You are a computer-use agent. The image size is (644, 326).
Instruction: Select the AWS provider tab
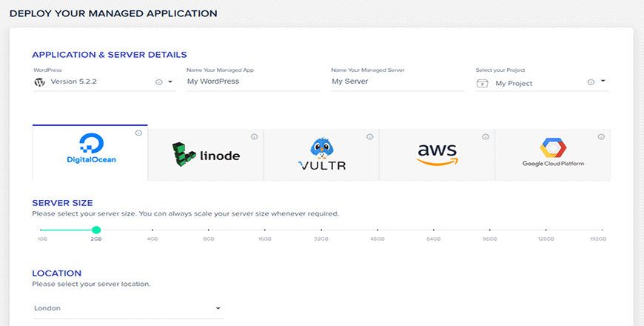click(x=437, y=155)
